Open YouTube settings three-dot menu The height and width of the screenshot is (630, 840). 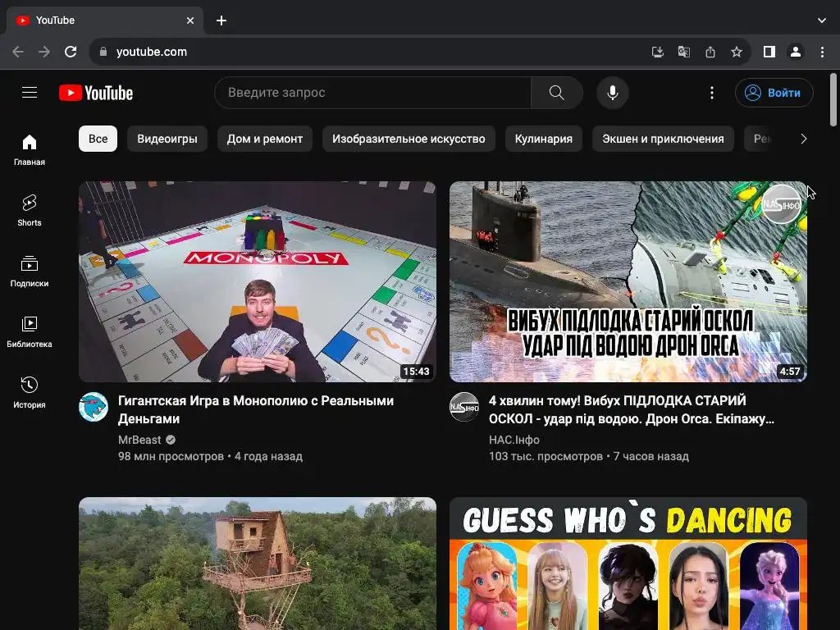click(x=711, y=93)
